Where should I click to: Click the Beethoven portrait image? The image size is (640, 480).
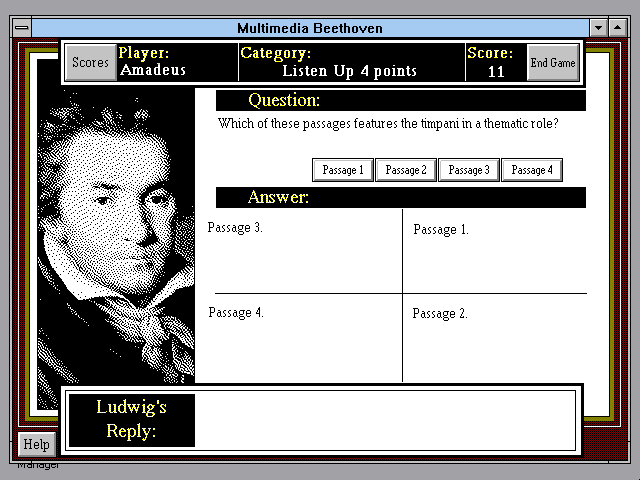tap(116, 237)
